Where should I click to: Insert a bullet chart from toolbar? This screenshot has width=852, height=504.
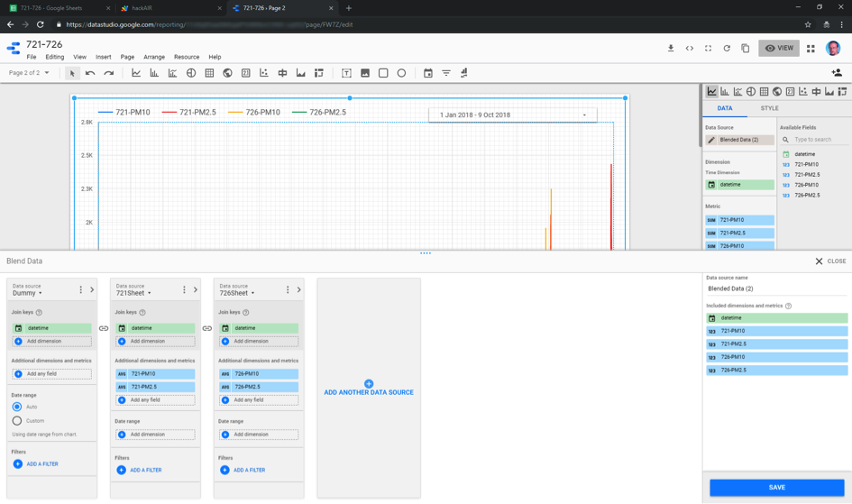[282, 73]
